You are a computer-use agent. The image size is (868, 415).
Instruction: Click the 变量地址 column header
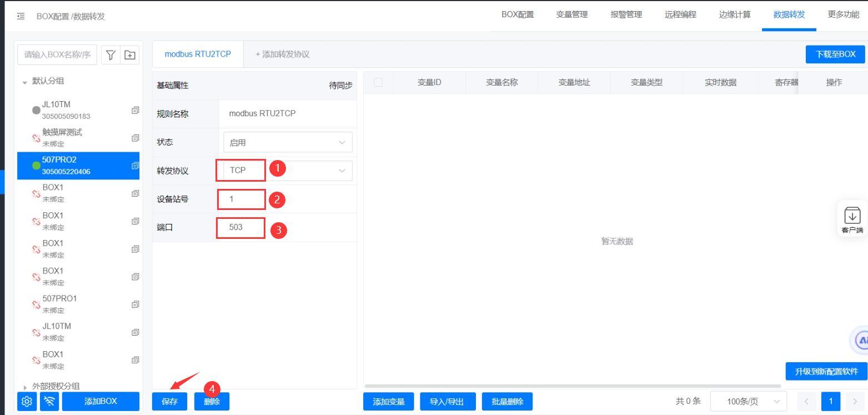click(x=574, y=82)
